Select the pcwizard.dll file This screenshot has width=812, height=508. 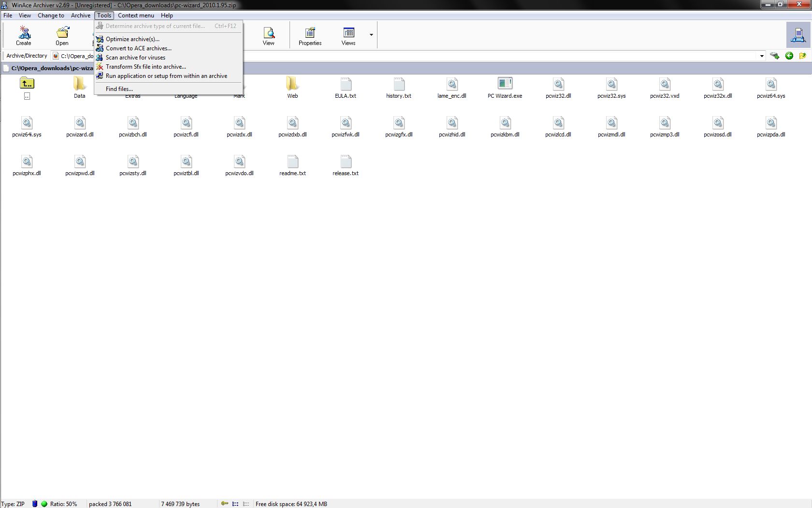tap(80, 127)
